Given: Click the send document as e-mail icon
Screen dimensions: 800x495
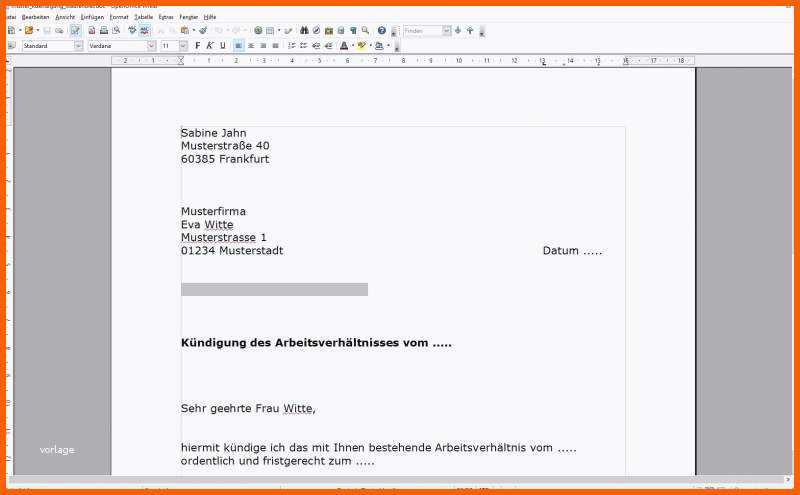Looking at the screenshot, I should point(59,31).
